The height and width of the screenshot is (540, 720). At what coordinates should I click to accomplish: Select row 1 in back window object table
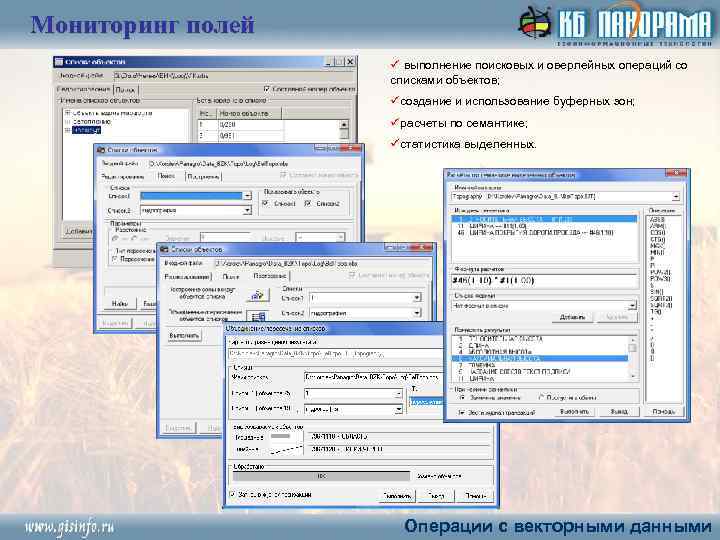[269, 124]
